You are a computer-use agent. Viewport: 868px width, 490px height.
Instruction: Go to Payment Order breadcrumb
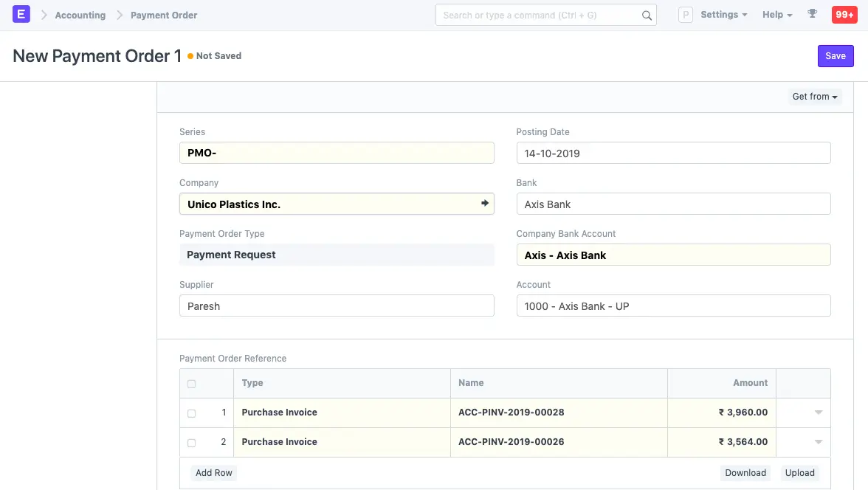[164, 15]
